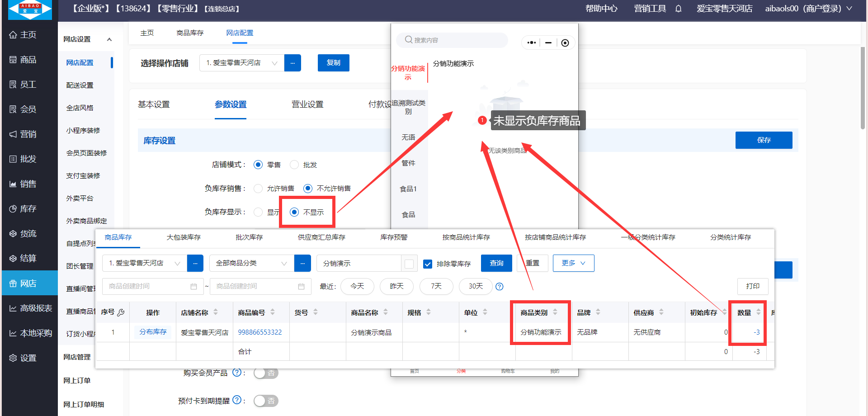Uncheck the 排除零库存 checkbox
Viewport: 868px width, 416px height.
(x=428, y=264)
